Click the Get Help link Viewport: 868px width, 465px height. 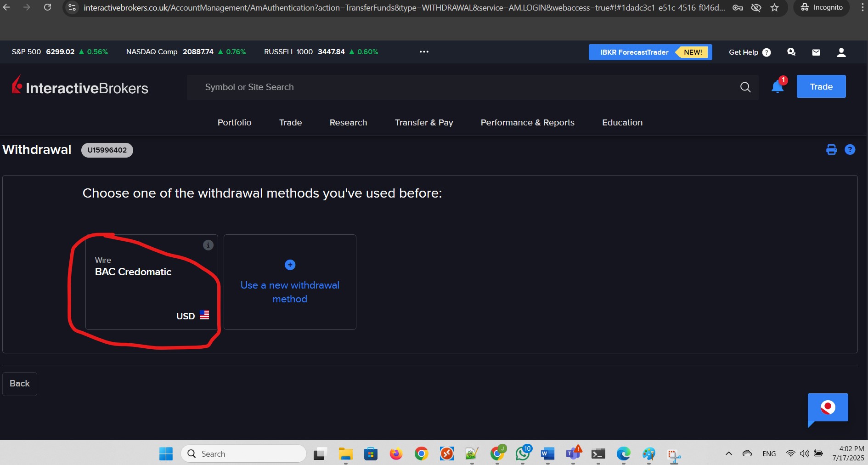coord(744,52)
